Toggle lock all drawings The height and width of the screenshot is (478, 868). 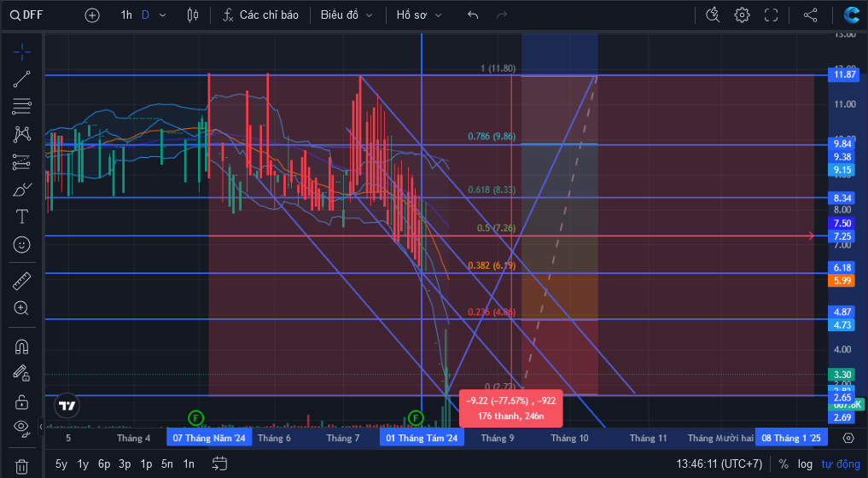(x=21, y=401)
